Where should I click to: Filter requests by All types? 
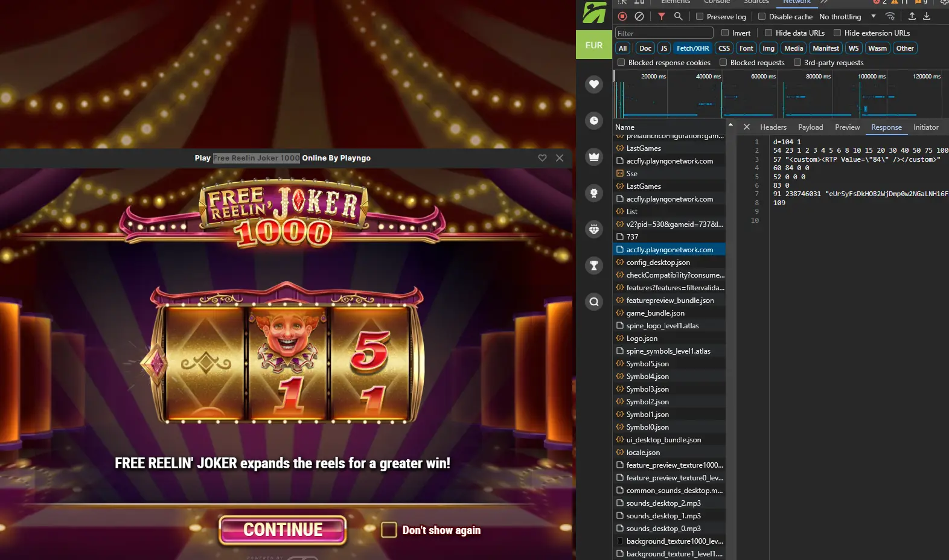(623, 48)
